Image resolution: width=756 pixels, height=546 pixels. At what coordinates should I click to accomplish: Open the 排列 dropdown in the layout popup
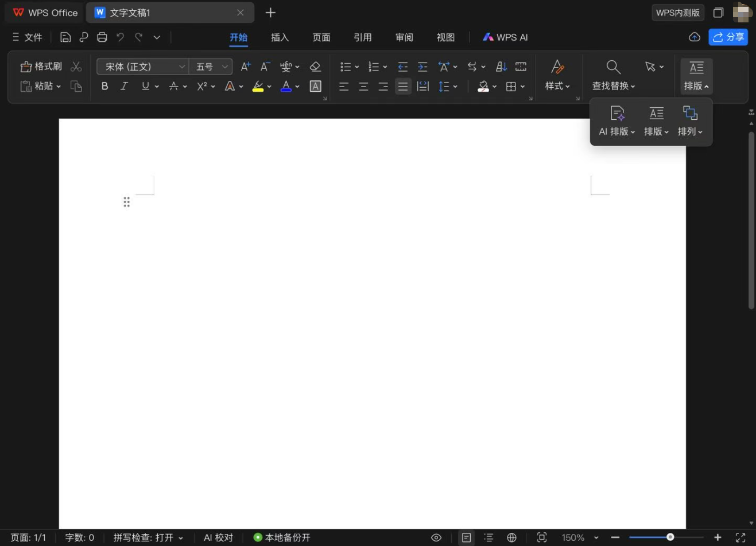(690, 120)
